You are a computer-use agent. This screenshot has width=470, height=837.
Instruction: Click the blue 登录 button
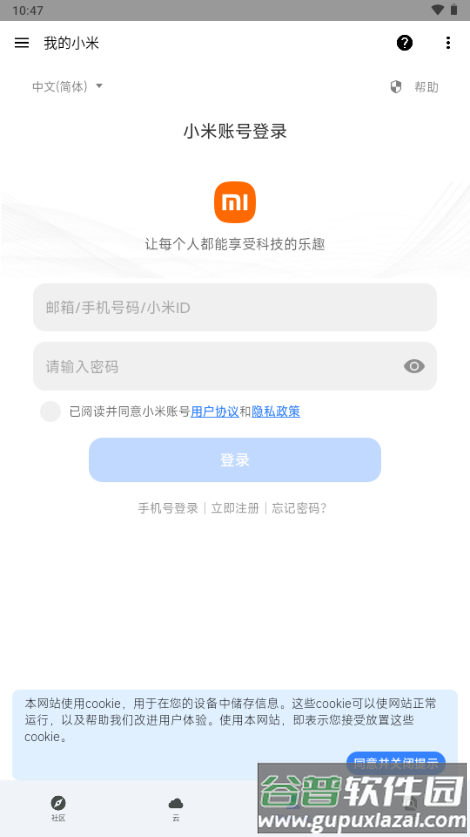235,460
